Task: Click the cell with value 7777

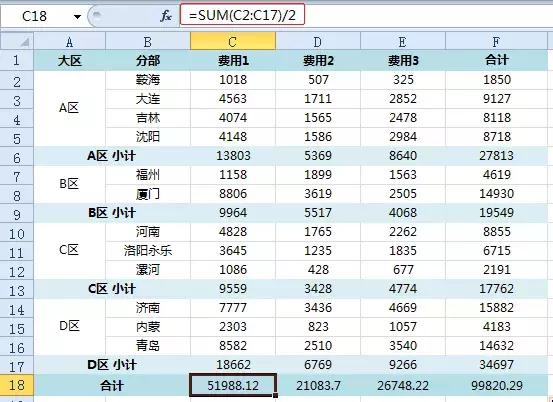Action: [x=233, y=308]
